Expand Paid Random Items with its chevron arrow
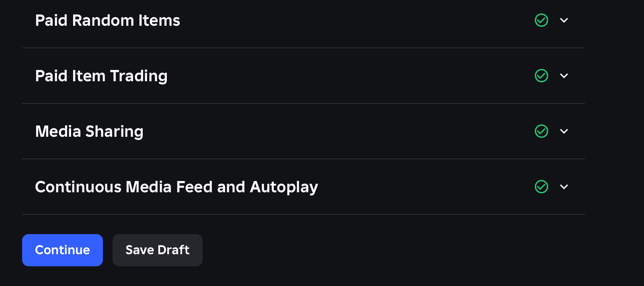Viewport: 644px width, 286px height. (x=564, y=20)
